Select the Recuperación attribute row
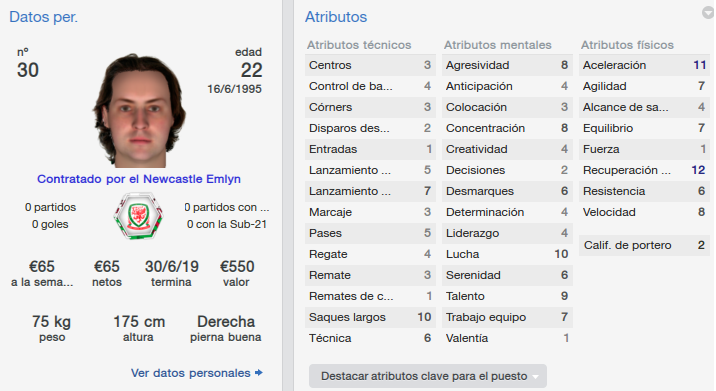 click(644, 170)
